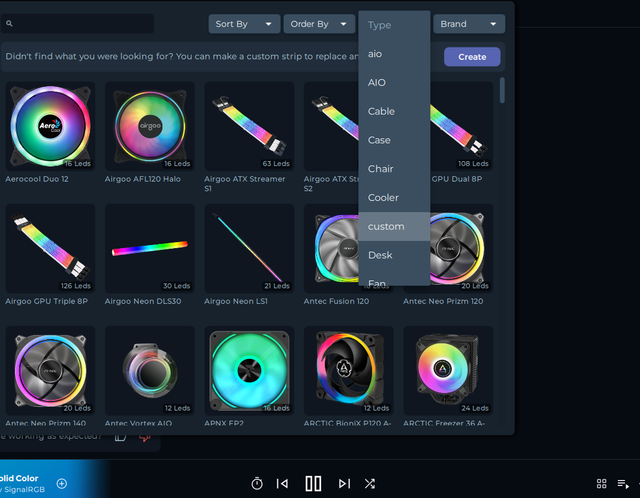
Task: Open the Brand dropdown
Action: (x=469, y=24)
